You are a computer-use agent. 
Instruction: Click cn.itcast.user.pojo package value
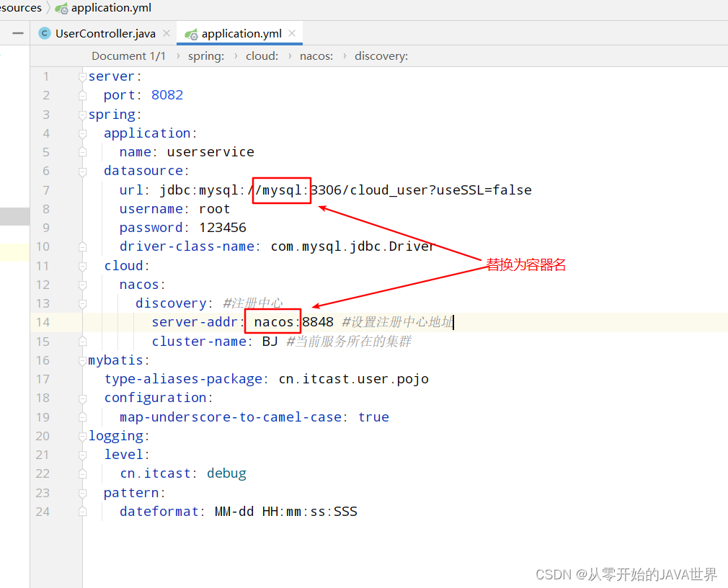click(x=353, y=379)
